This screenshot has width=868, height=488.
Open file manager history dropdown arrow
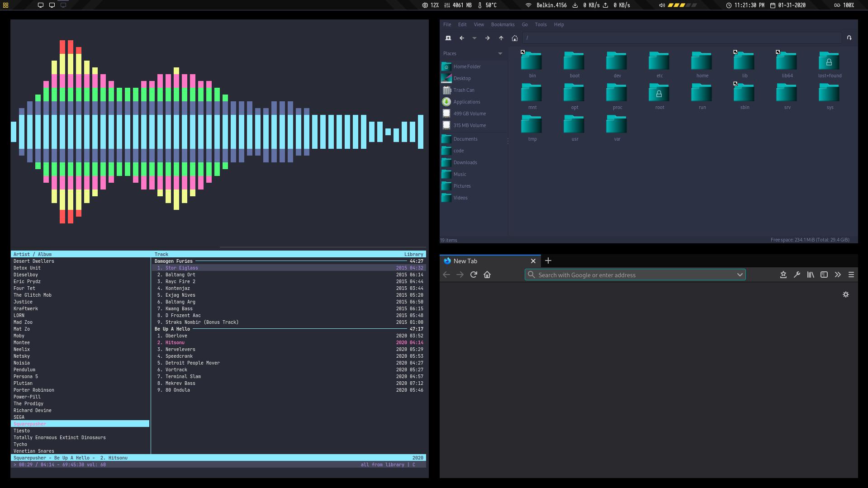point(474,38)
